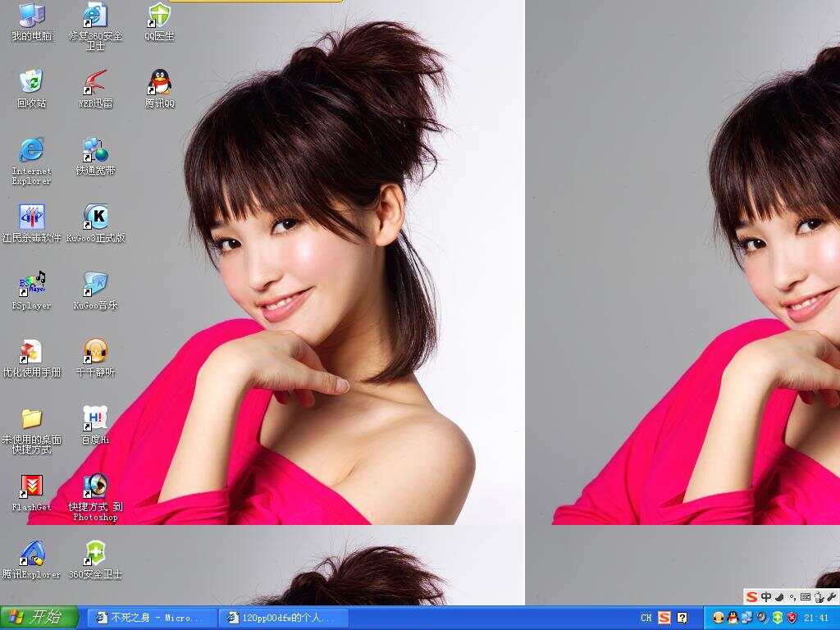This screenshot has width=840, height=630.
Task: Click the QQ医生 desktop icon
Action: [x=160, y=21]
